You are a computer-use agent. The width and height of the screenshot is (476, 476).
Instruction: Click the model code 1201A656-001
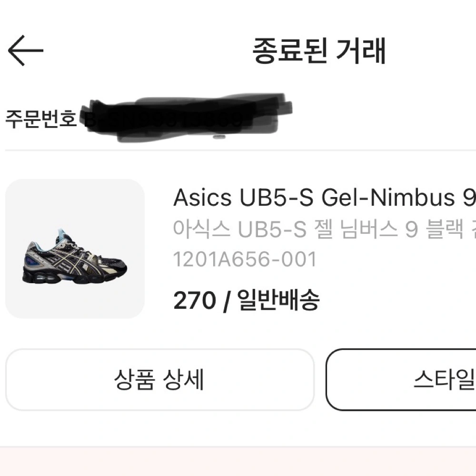(245, 259)
